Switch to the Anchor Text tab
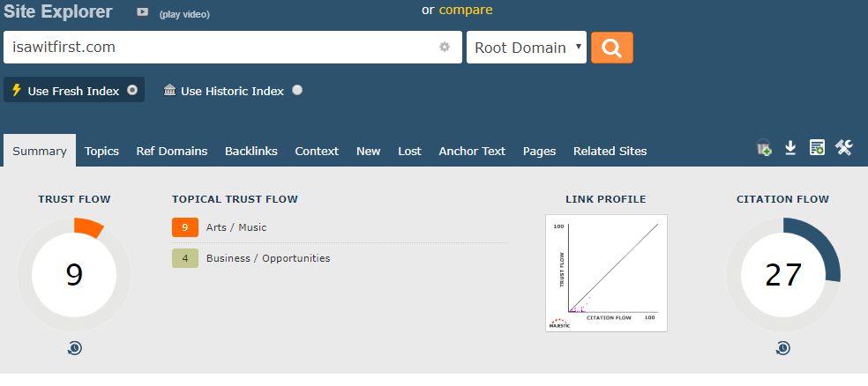Image resolution: width=868 pixels, height=386 pixels. (x=472, y=151)
